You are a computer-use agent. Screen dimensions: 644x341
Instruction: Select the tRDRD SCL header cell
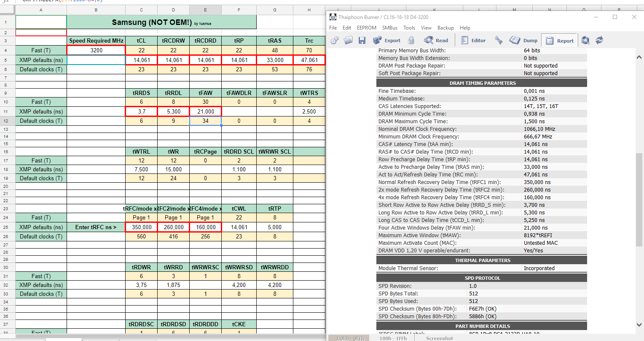click(x=239, y=152)
